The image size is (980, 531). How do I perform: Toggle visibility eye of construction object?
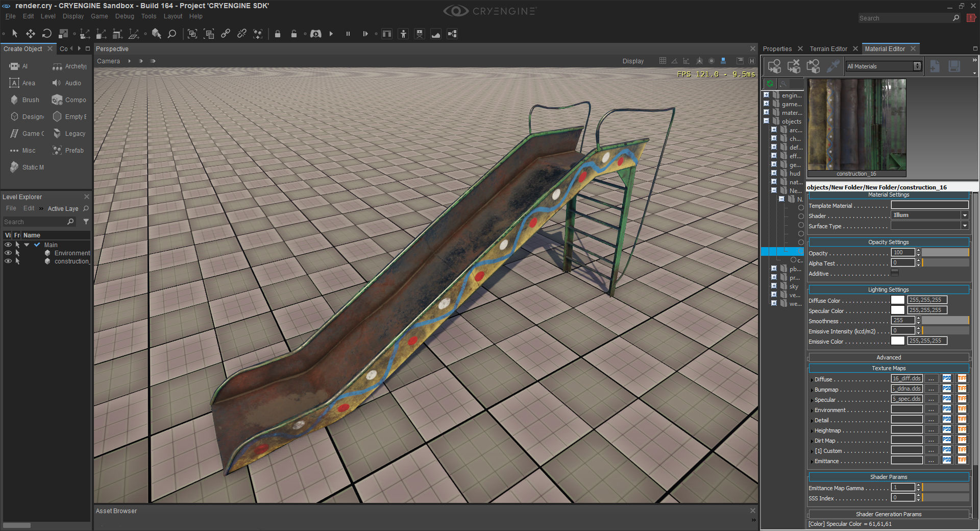click(x=8, y=261)
